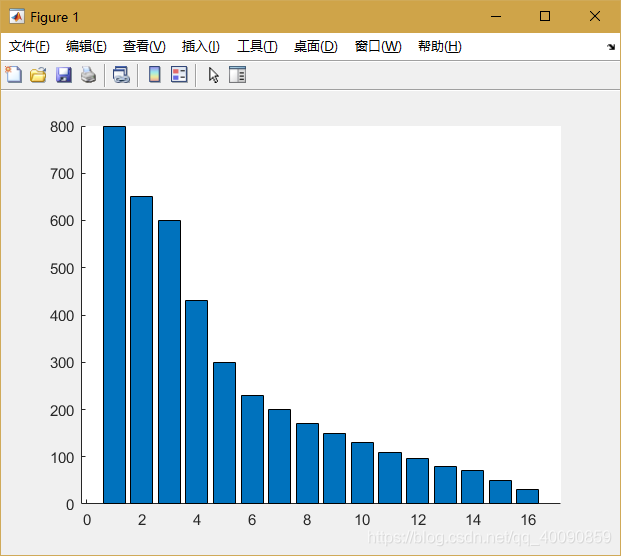Image resolution: width=621 pixels, height=556 pixels.
Task: Select the tallest bar at x=1
Action: click(x=114, y=315)
